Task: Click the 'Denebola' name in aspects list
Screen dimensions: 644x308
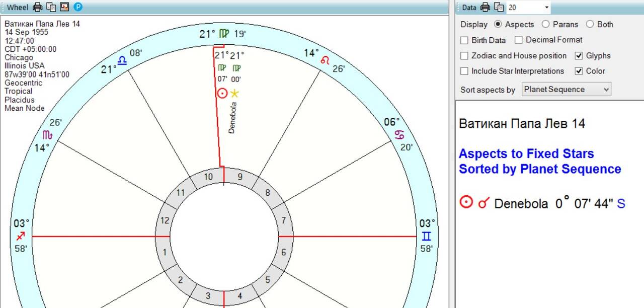Action: 521,204
